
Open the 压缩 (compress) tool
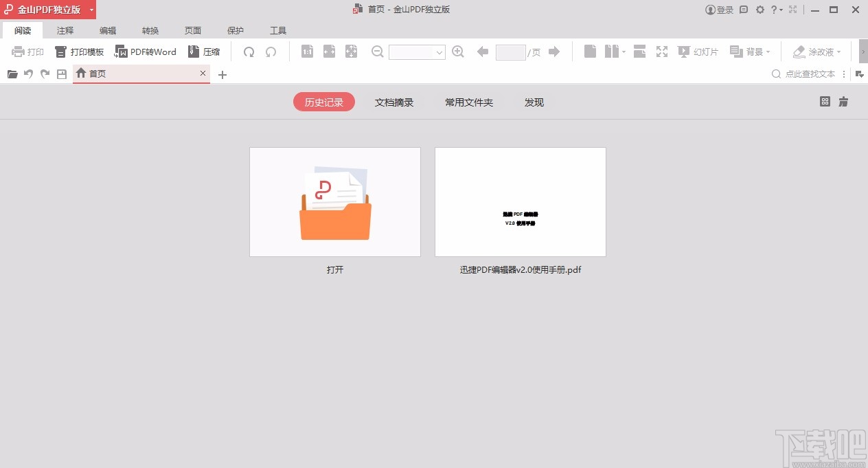204,52
